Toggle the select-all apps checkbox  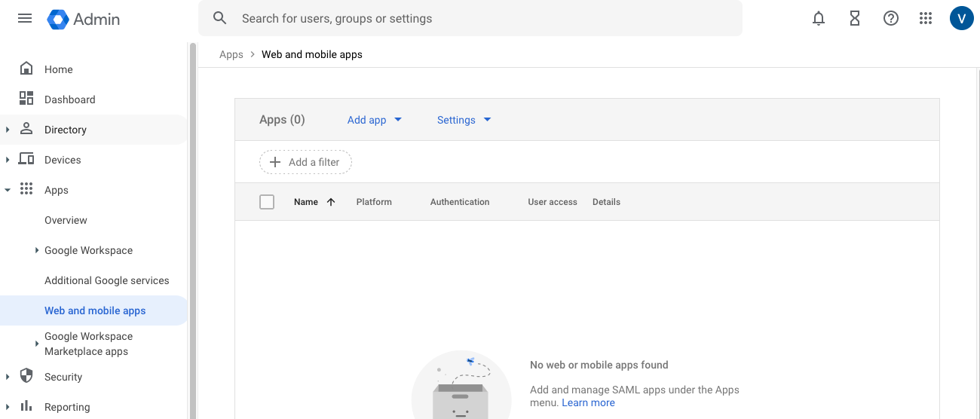point(267,202)
